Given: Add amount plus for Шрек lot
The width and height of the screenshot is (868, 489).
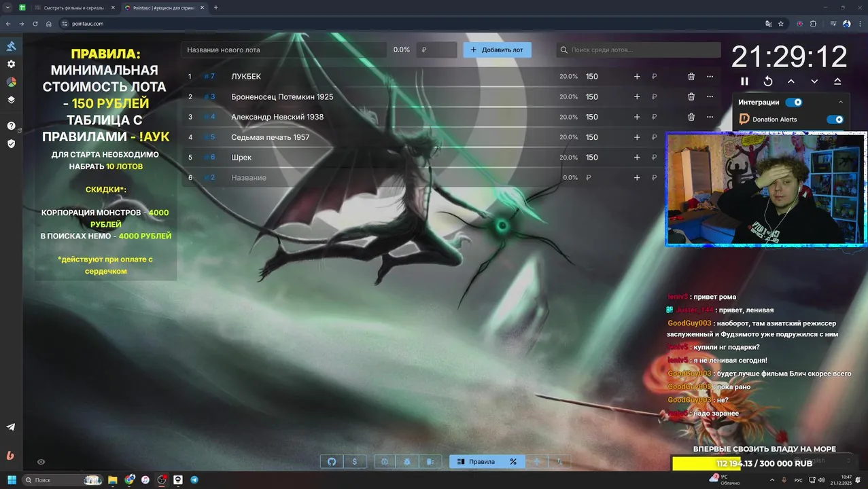Looking at the screenshot, I should (x=637, y=158).
